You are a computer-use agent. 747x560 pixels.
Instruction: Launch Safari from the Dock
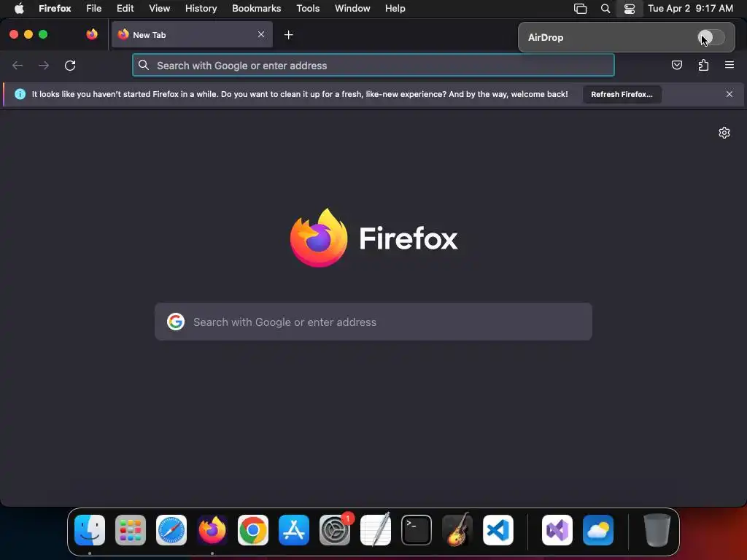pyautogui.click(x=171, y=530)
